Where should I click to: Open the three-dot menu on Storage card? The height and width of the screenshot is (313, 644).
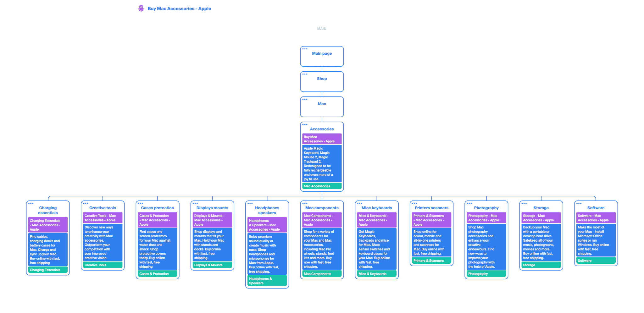coord(524,203)
